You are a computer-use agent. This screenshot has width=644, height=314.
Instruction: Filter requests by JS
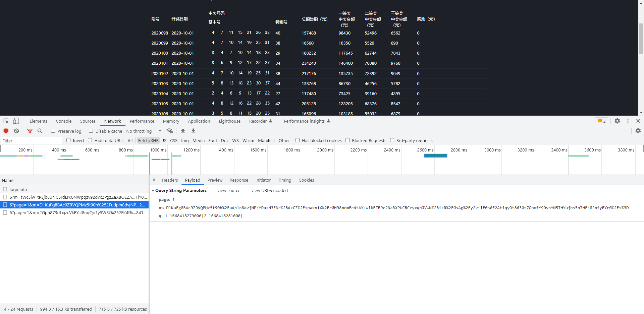pyautogui.click(x=164, y=140)
